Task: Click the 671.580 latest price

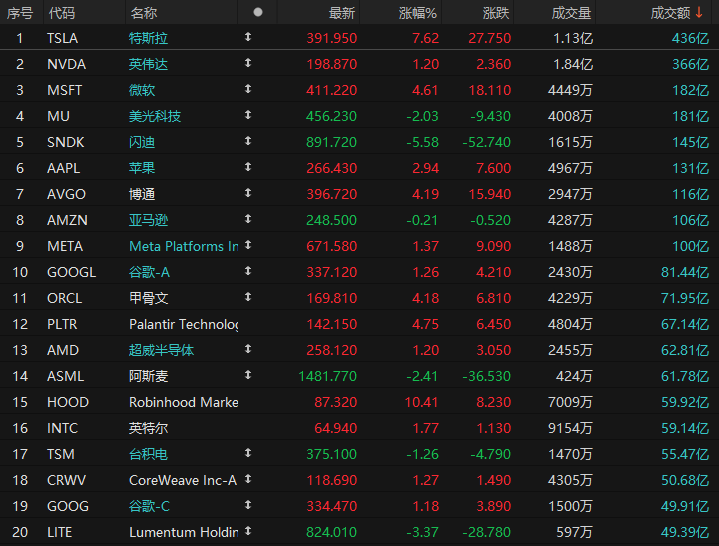Action: click(332, 246)
